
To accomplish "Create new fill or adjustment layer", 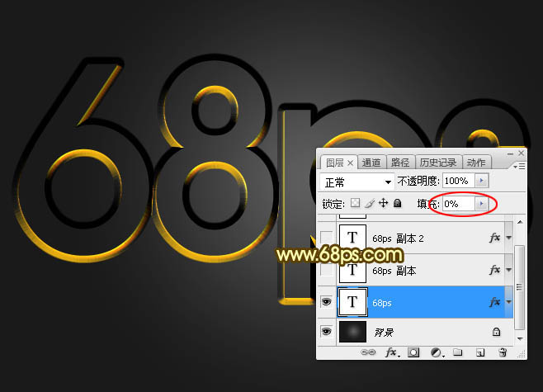I will (x=437, y=352).
